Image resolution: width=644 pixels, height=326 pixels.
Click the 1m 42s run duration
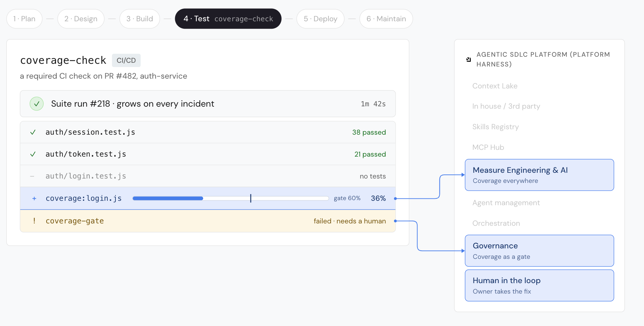click(373, 104)
